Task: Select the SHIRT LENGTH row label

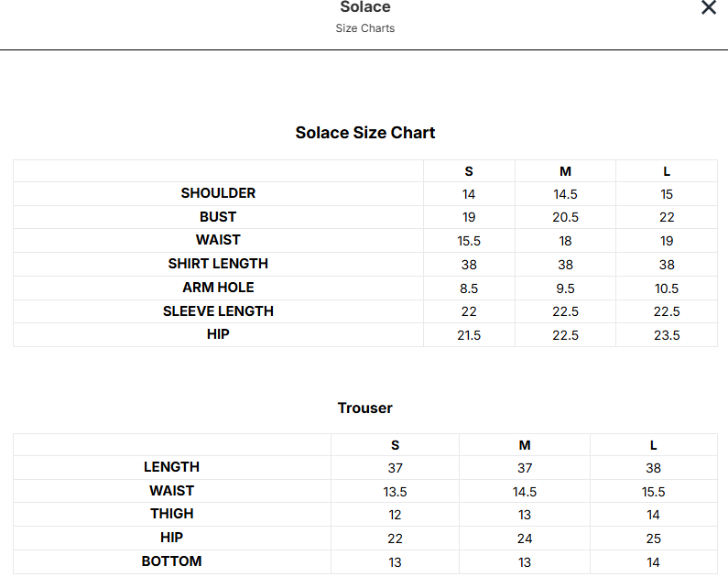Action: click(218, 264)
